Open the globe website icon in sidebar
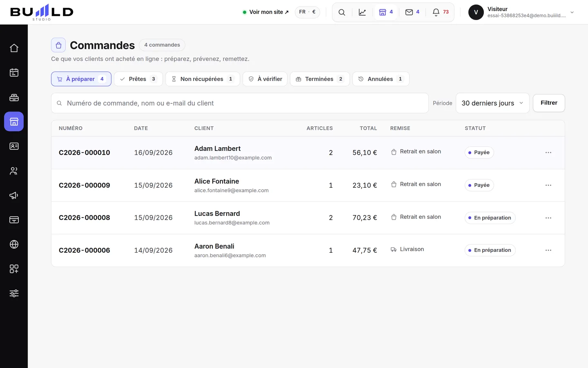 click(x=14, y=244)
